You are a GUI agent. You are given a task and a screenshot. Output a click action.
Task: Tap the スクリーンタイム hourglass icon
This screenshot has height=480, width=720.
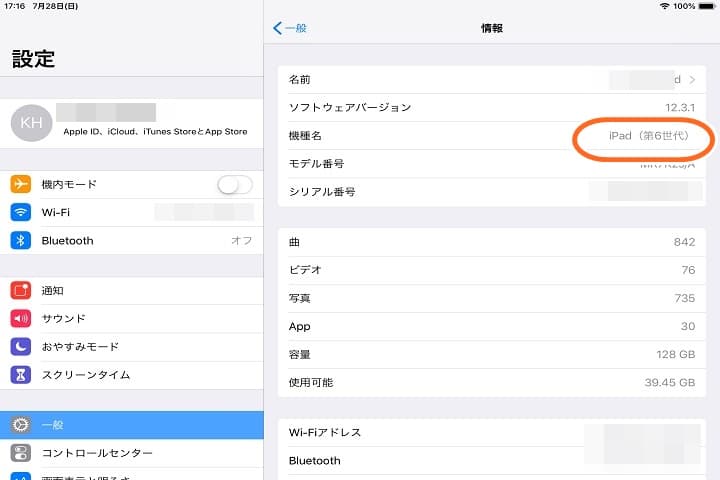click(21, 375)
